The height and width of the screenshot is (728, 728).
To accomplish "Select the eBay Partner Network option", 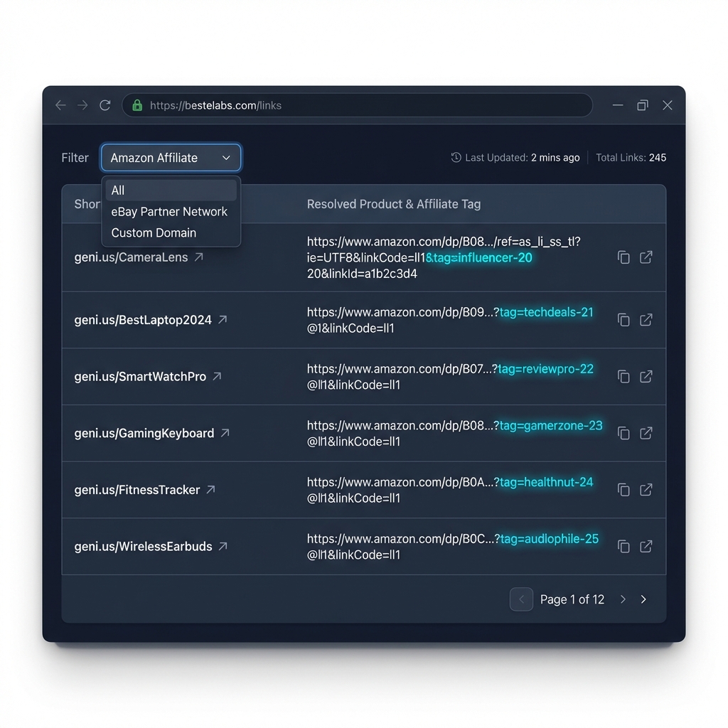I will [x=169, y=211].
